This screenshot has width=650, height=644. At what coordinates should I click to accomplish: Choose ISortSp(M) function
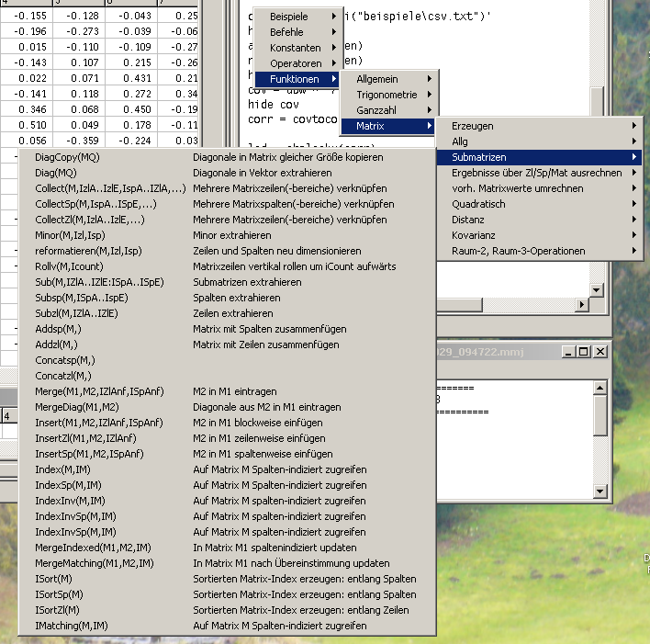(227, 594)
